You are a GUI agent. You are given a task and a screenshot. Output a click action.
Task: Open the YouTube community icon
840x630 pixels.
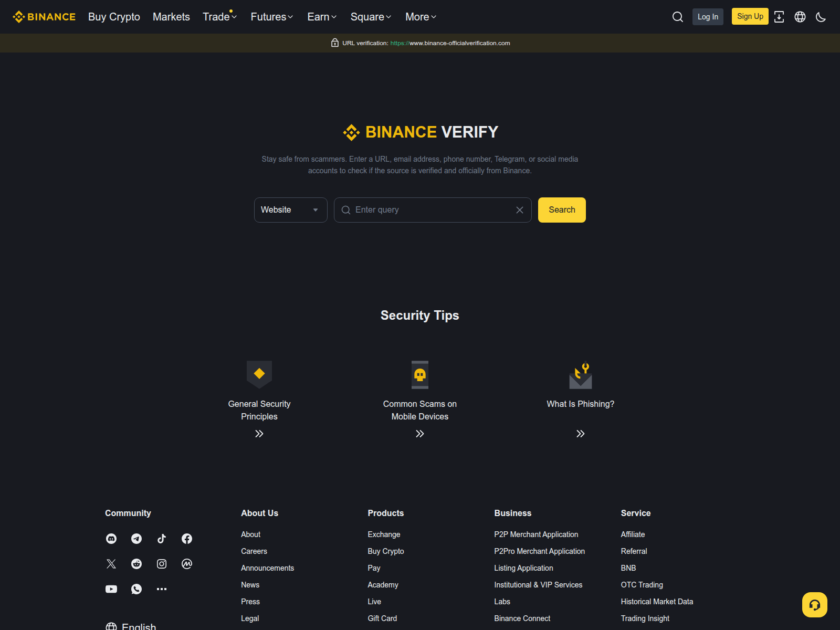coord(111,589)
